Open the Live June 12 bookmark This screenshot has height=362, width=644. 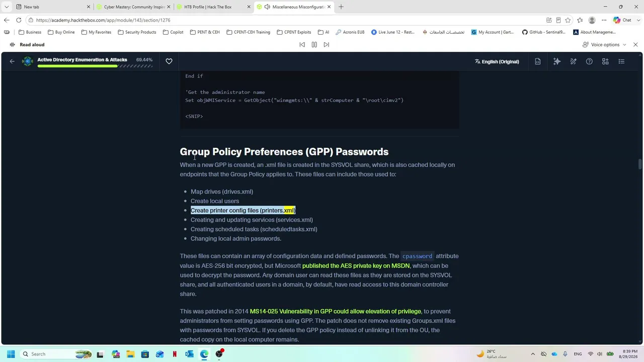[x=393, y=32]
